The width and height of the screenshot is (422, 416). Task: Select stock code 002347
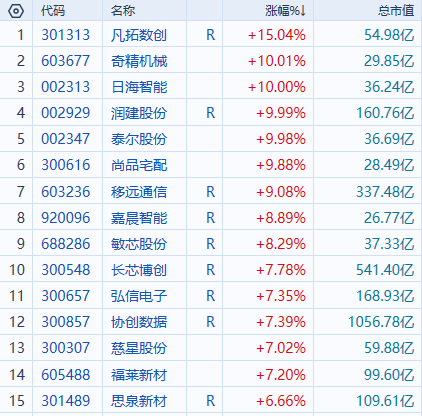[66, 139]
